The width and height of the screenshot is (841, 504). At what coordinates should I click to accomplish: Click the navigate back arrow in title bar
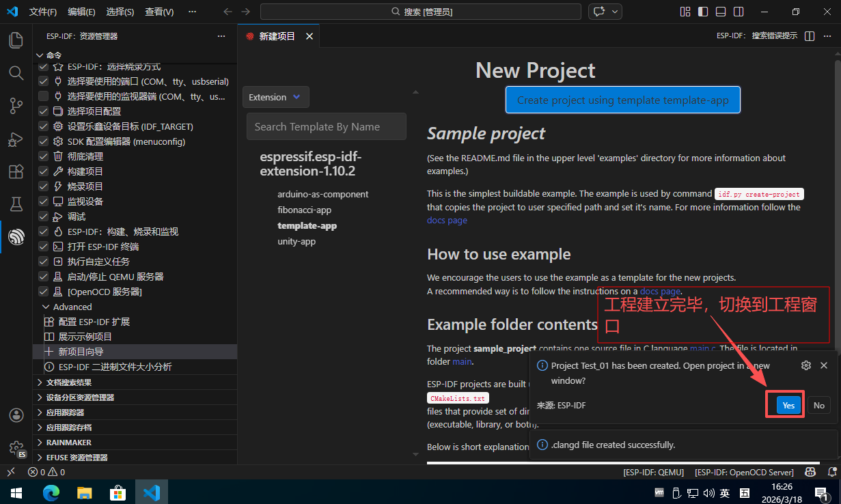pos(228,12)
